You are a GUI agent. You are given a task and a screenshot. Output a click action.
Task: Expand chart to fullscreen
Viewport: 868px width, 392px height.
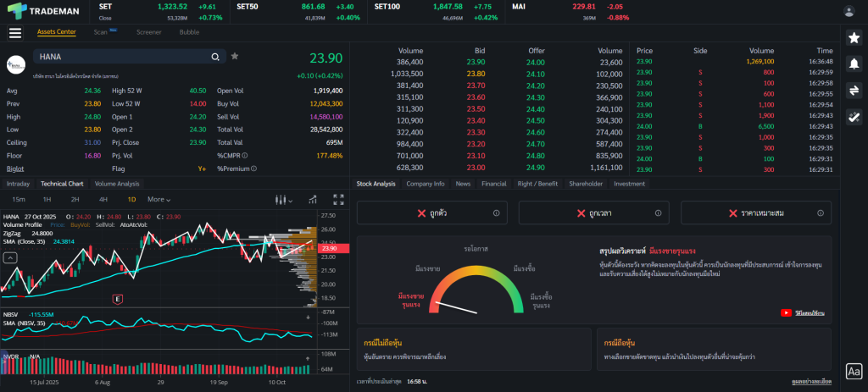pyautogui.click(x=338, y=200)
